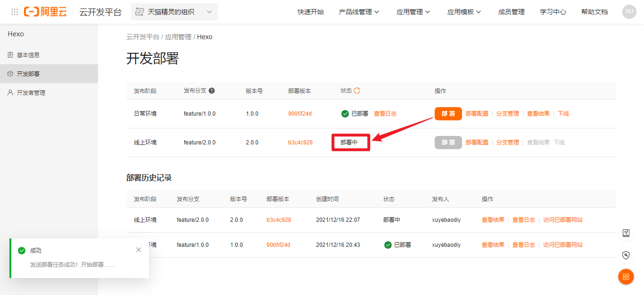Click the green 已部署 icon in 日常环境 row
Image resolution: width=644 pixels, height=295 pixels.
pos(345,114)
